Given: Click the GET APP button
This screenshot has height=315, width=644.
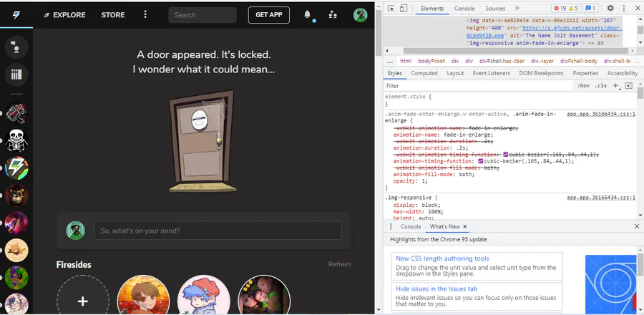Looking at the screenshot, I should click(x=268, y=15).
